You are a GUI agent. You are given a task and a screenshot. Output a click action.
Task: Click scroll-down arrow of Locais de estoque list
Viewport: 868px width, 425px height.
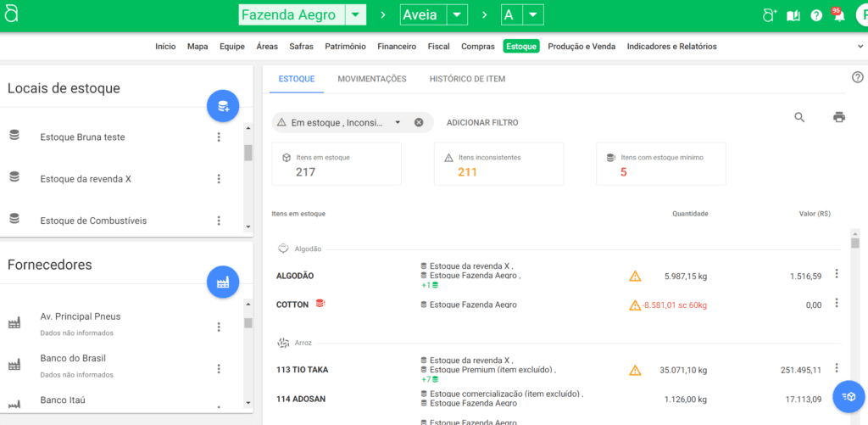tap(248, 226)
